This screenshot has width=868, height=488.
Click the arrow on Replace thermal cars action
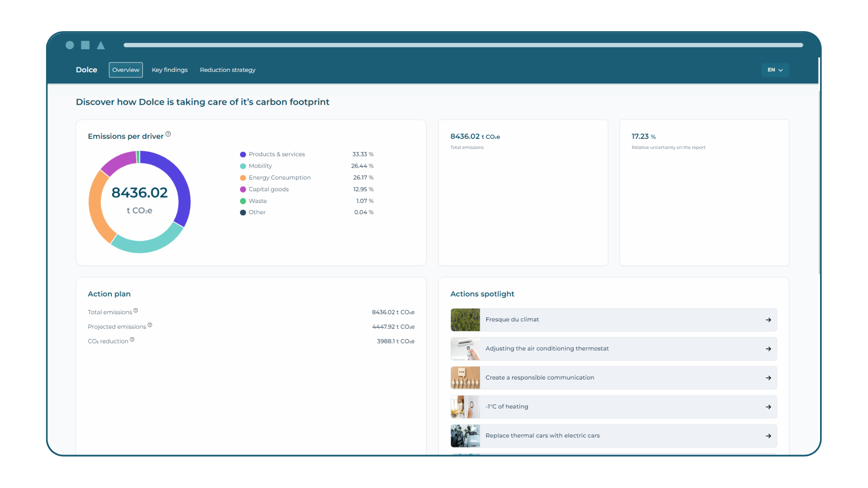768,436
